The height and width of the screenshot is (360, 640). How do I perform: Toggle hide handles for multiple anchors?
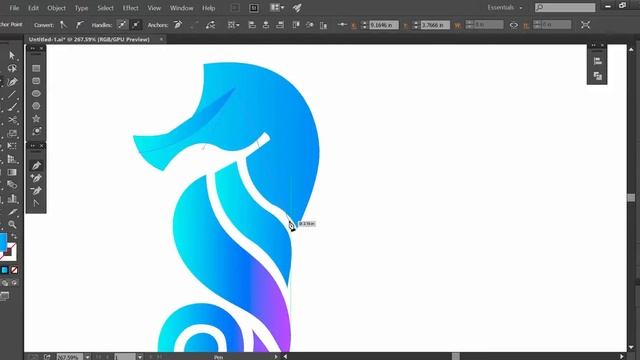(x=136, y=25)
